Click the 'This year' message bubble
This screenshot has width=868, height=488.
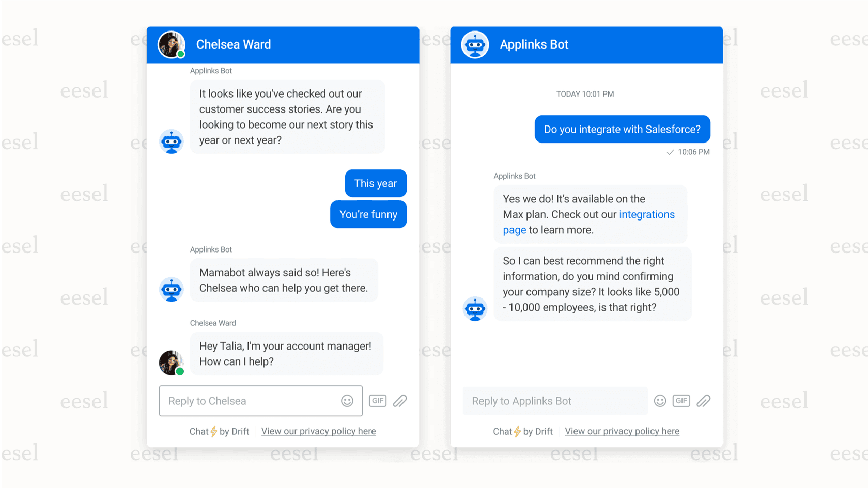pos(376,183)
